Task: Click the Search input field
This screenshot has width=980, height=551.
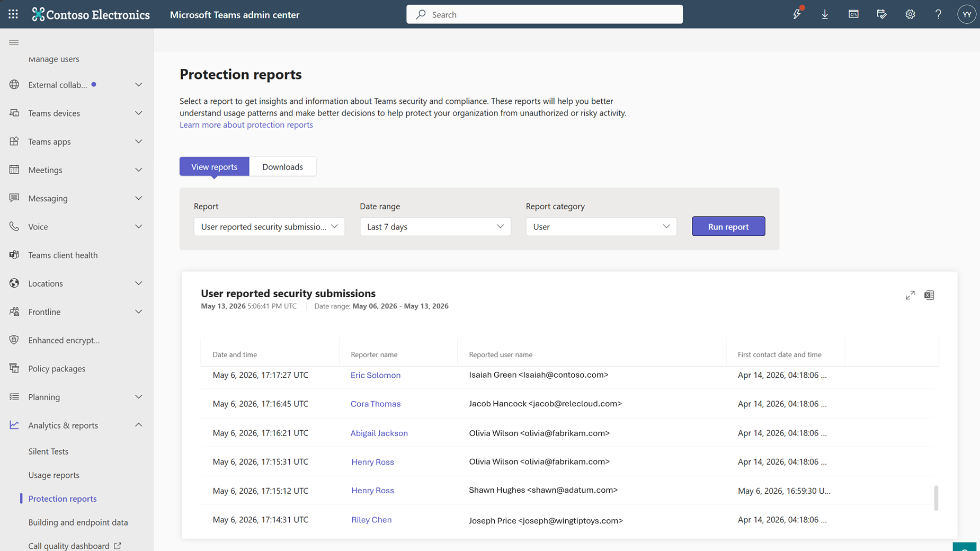Action: pos(545,14)
